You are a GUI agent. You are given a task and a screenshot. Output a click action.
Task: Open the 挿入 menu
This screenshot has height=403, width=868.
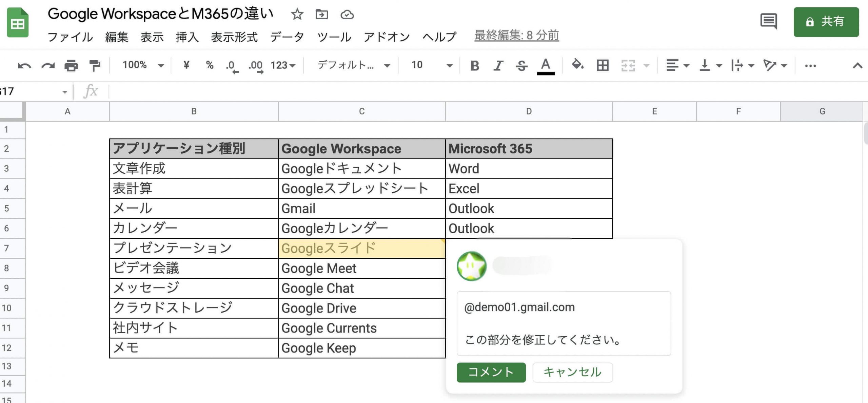click(187, 37)
